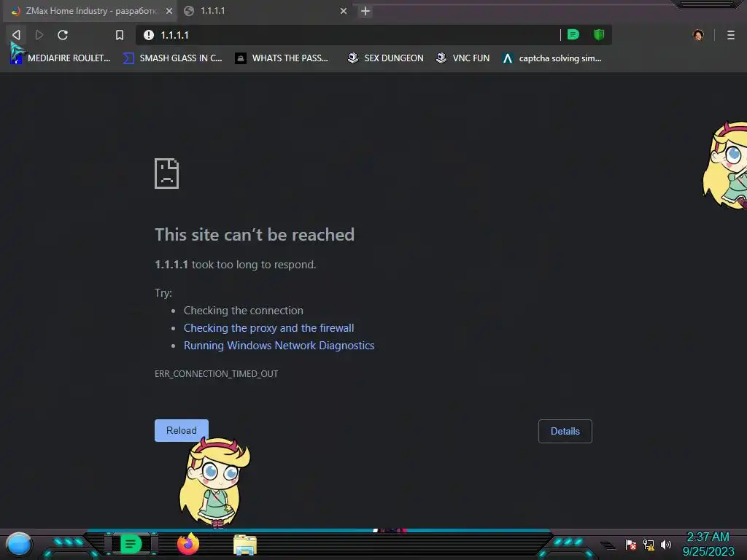This screenshot has width=747, height=560.
Task: Click the green chat app taskbar icon
Action: click(x=131, y=544)
